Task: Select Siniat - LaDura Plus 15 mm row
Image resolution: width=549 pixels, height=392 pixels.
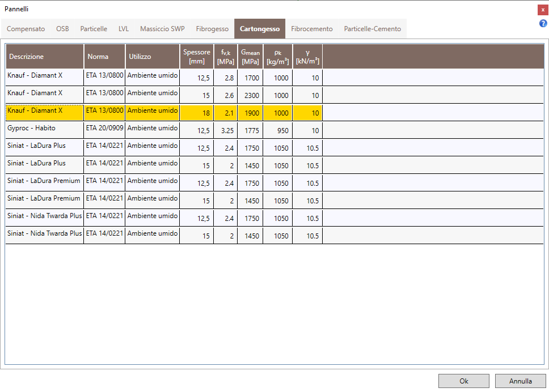Action: coord(274,165)
